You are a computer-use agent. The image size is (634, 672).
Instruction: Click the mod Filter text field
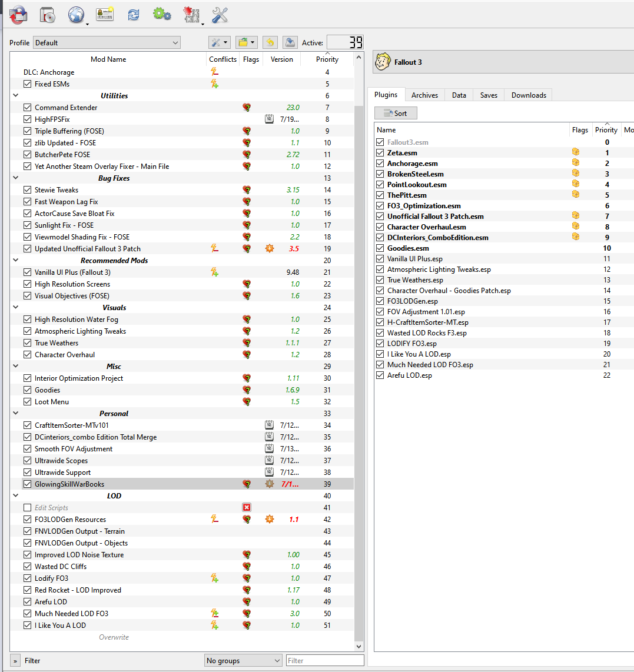click(325, 660)
